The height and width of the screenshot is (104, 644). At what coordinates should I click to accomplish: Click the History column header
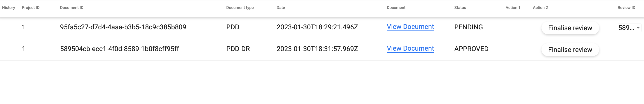tap(9, 8)
